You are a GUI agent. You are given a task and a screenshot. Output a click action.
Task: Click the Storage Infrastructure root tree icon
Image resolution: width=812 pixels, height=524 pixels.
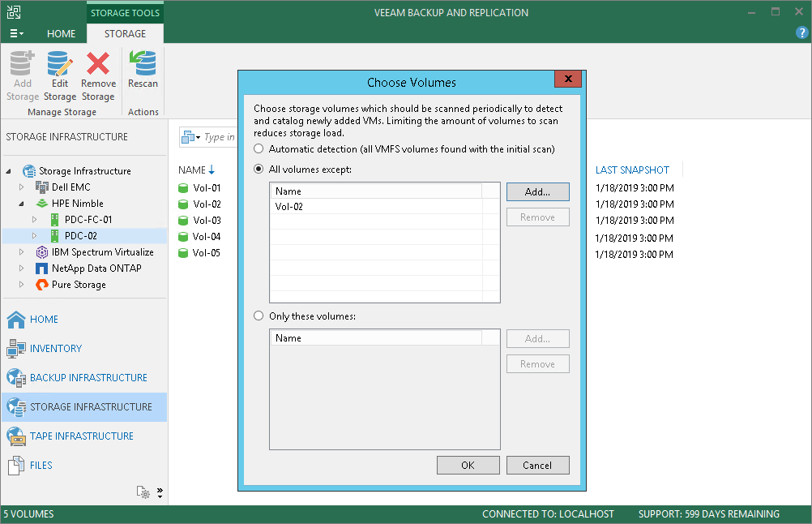pos(29,171)
